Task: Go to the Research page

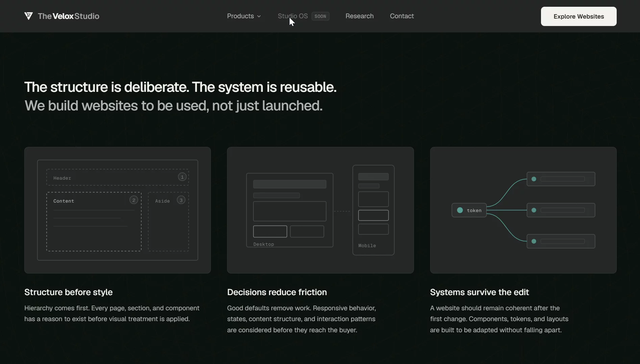Action: point(360,16)
